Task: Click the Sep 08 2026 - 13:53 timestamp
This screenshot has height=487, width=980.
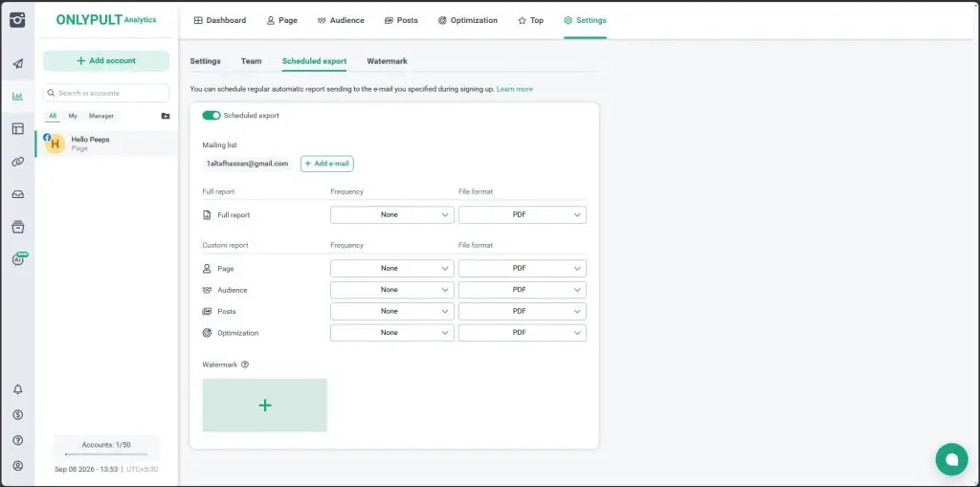Action: 86,469
